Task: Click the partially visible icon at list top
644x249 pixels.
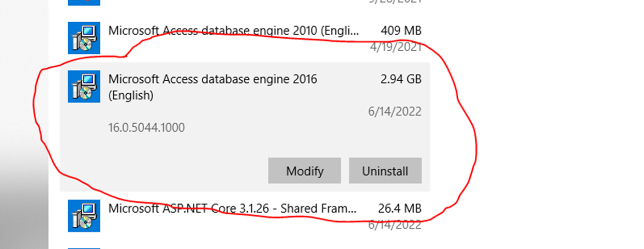Action: click(x=84, y=2)
